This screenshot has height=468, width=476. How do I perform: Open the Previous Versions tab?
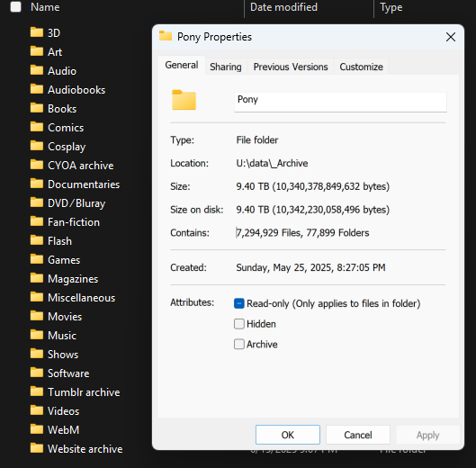(x=291, y=67)
